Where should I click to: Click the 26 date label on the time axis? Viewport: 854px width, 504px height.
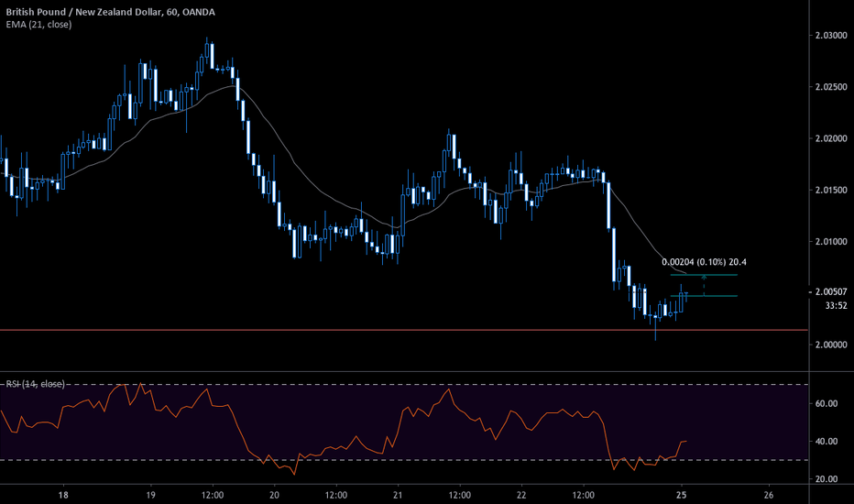[x=768, y=493]
